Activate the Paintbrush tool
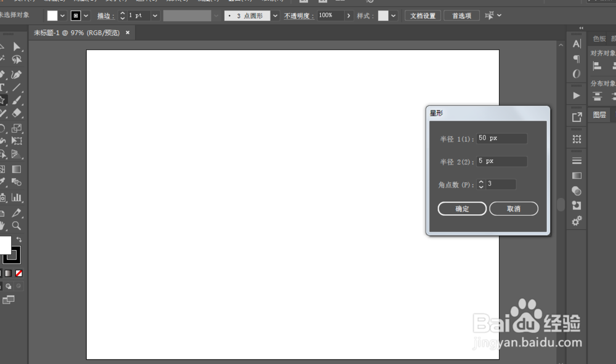 pos(17,100)
